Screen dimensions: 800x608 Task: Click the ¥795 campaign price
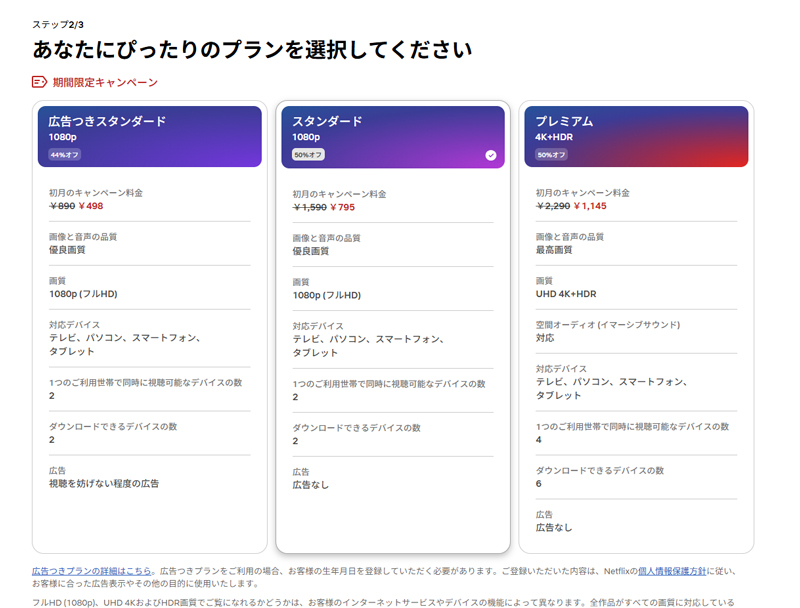[342, 208]
